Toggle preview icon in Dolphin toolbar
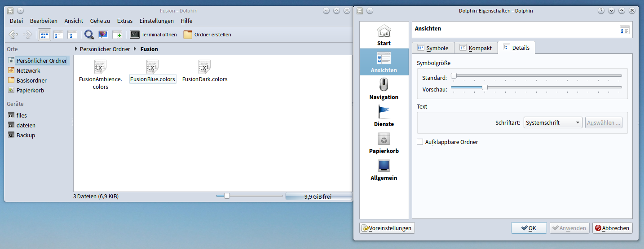 (103, 35)
